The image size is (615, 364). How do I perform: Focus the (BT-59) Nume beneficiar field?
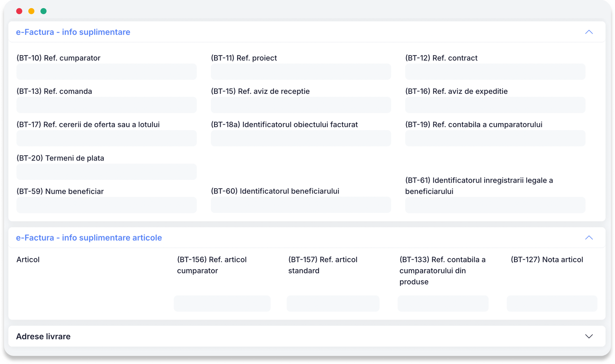(x=106, y=205)
